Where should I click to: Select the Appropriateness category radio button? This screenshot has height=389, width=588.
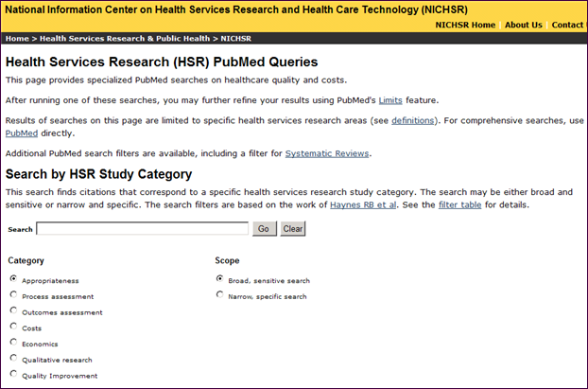tap(13, 278)
